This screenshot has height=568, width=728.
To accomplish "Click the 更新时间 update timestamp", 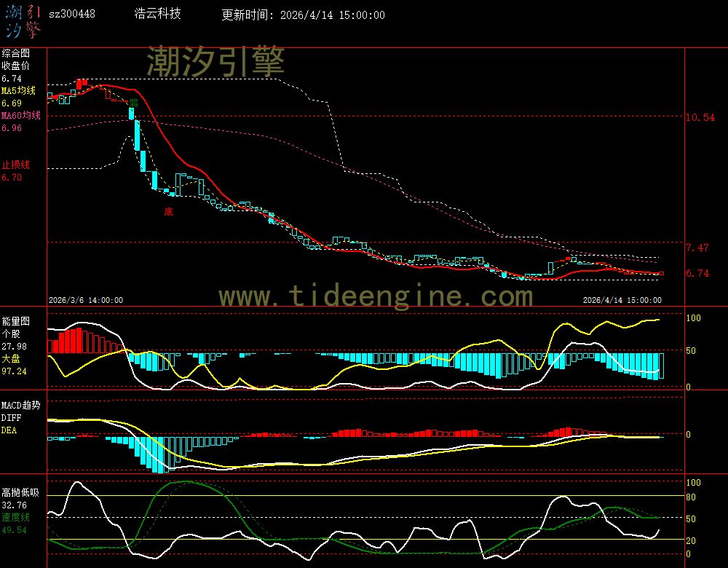I will tap(303, 15).
